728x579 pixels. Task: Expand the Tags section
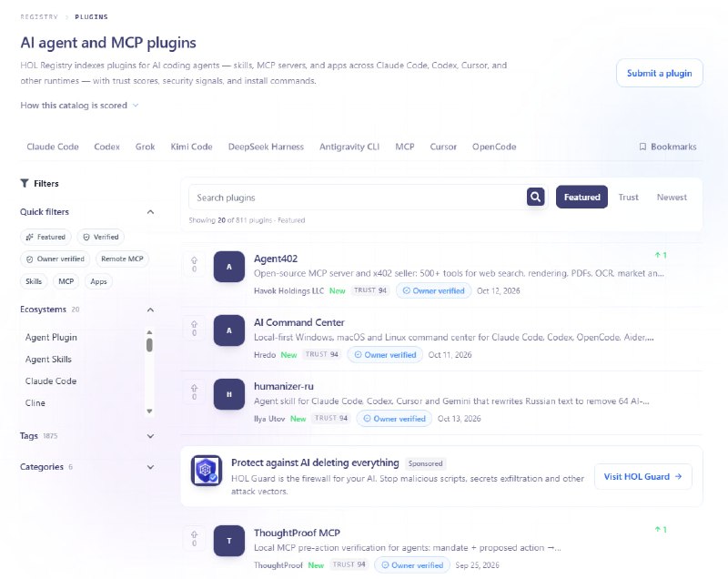[x=150, y=436]
